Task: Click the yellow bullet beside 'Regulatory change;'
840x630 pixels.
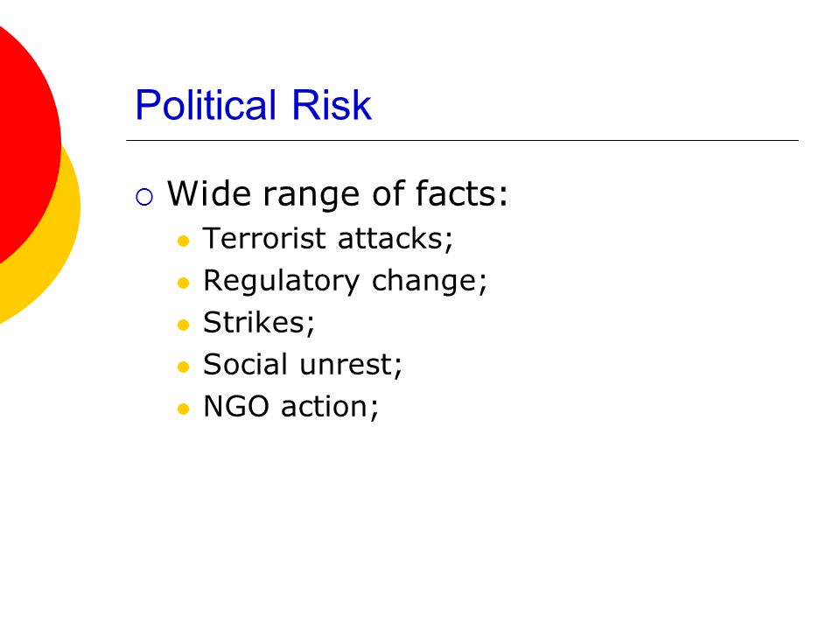Action: 183,283
